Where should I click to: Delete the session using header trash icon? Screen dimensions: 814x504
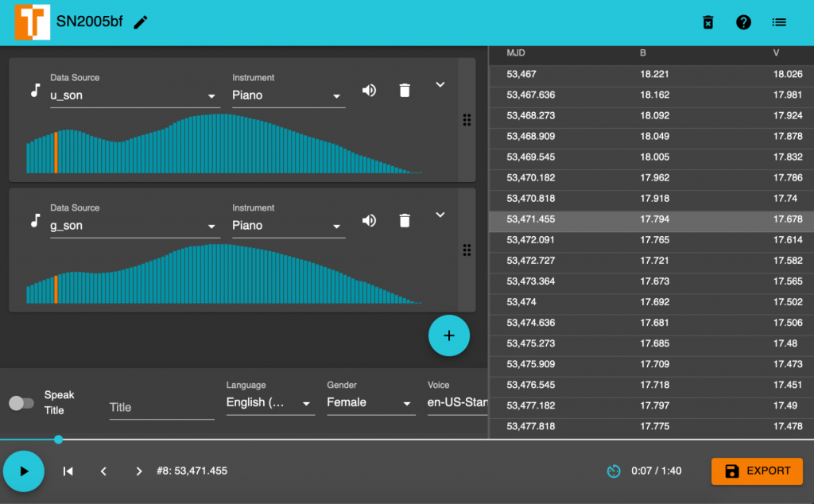(x=708, y=22)
